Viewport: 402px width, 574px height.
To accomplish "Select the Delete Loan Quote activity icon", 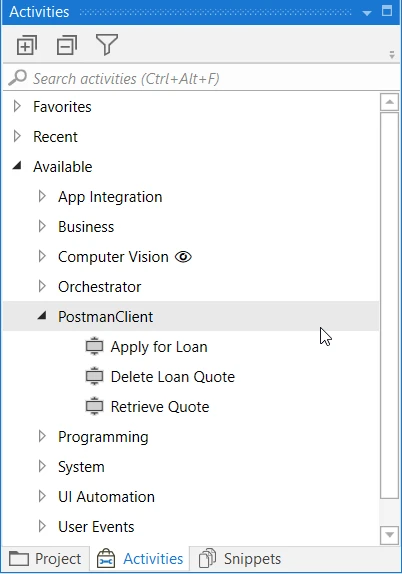I will pyautogui.click(x=94, y=376).
